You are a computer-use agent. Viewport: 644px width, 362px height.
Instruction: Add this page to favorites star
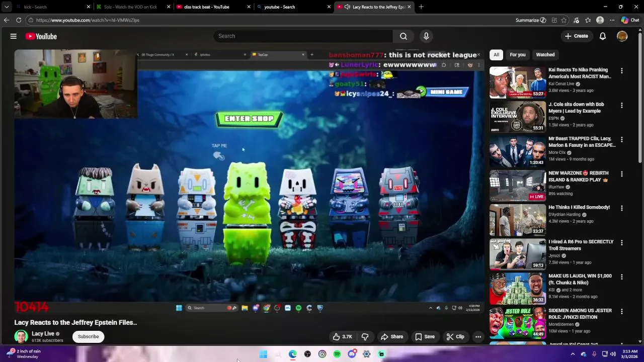(x=564, y=20)
